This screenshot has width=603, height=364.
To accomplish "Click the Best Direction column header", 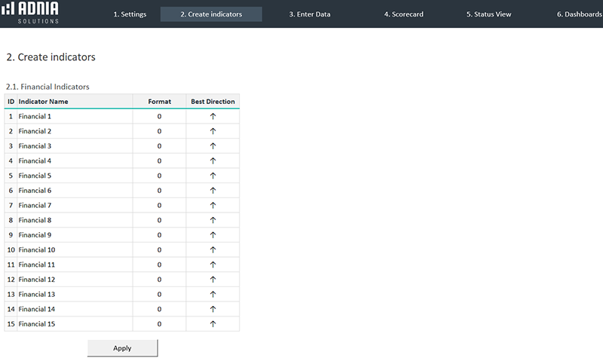I will click(213, 102).
